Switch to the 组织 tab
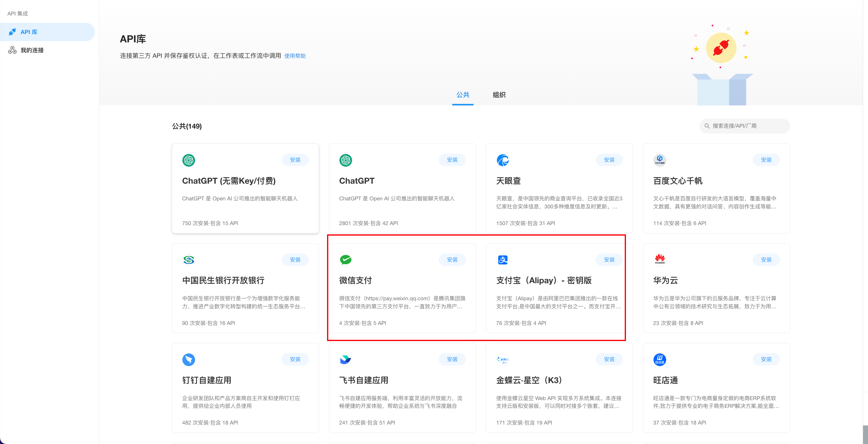 (x=499, y=95)
